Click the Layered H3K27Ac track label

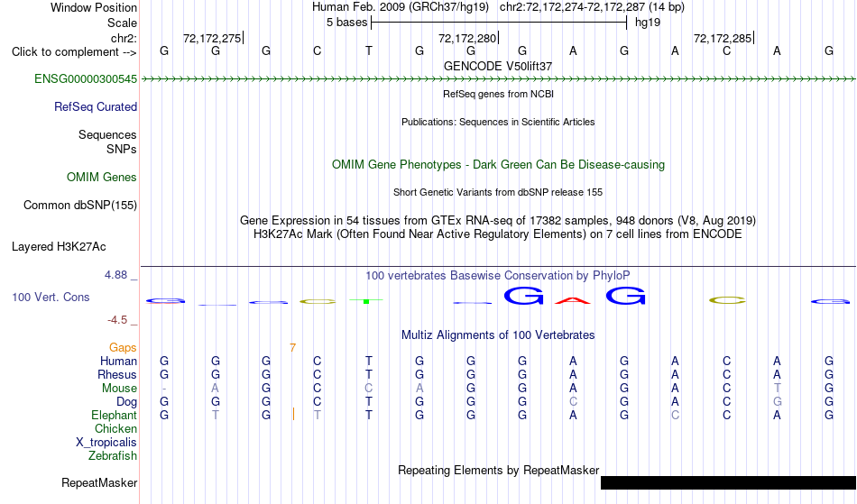coord(59,247)
